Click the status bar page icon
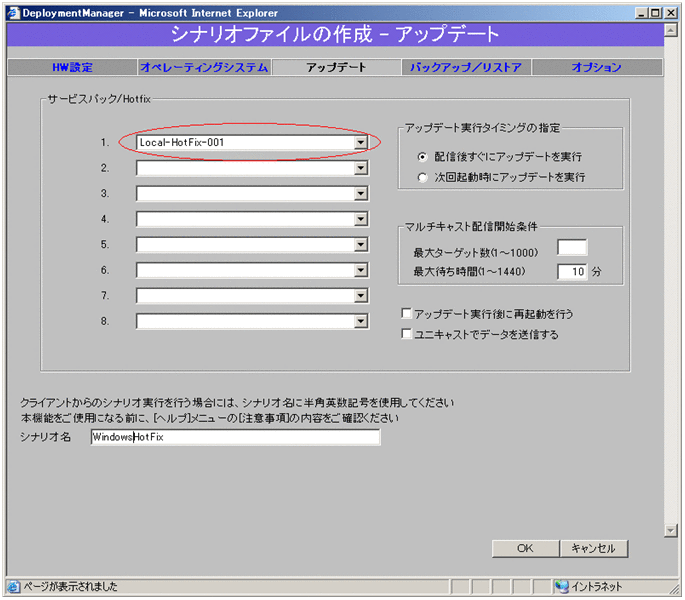The height and width of the screenshot is (600, 685). (14, 586)
